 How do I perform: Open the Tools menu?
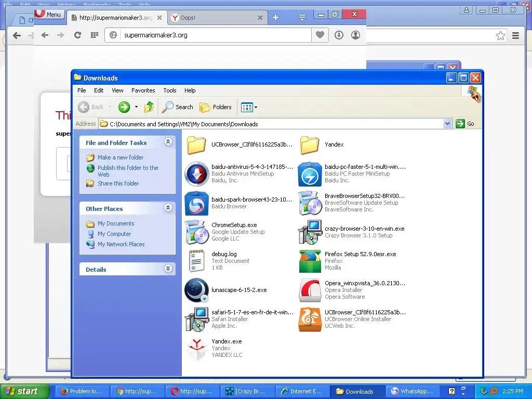tap(170, 90)
